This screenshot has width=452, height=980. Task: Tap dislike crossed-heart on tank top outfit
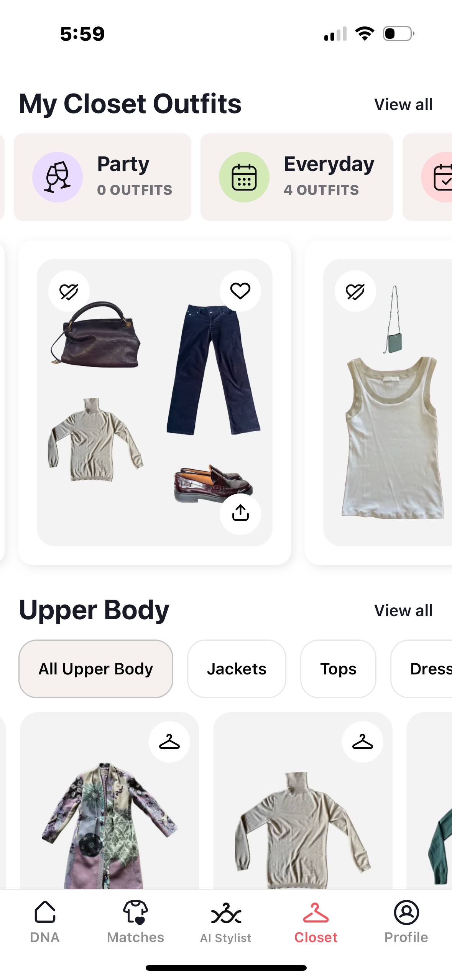(355, 291)
